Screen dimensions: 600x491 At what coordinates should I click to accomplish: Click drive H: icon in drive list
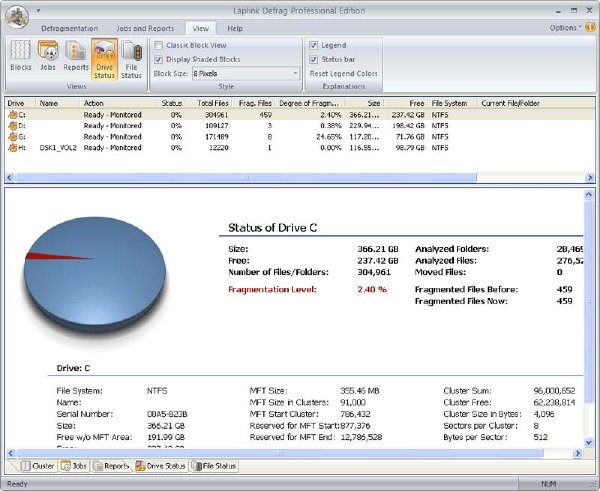tap(13, 148)
